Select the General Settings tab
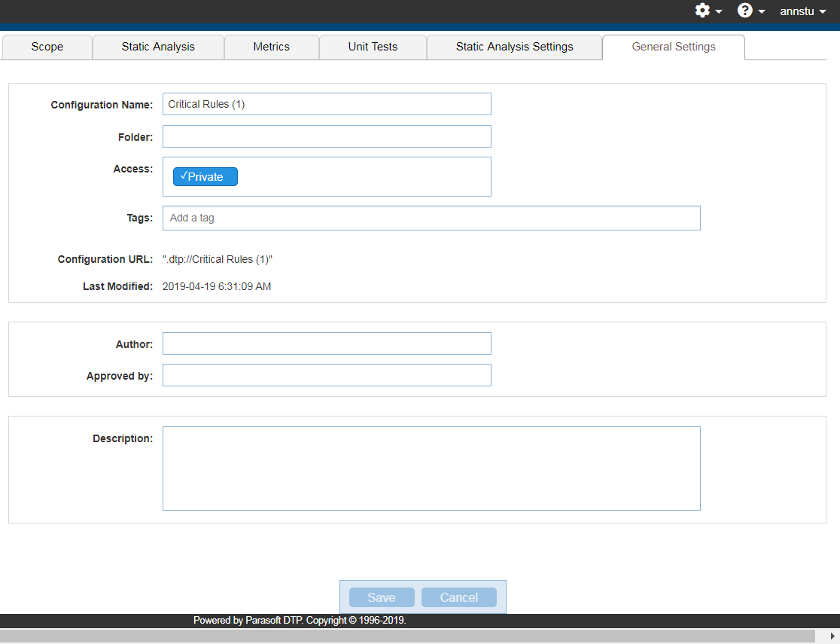 674,47
